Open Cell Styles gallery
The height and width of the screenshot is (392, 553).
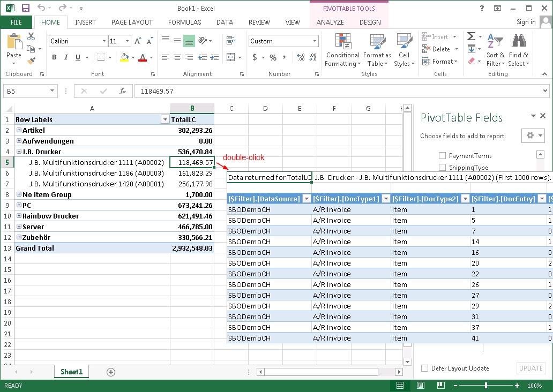404,50
